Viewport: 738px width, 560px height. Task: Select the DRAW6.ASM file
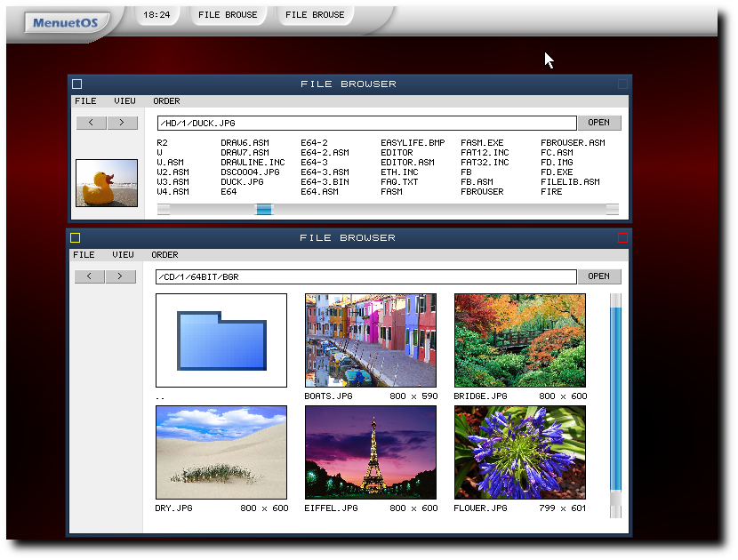pyautogui.click(x=245, y=142)
